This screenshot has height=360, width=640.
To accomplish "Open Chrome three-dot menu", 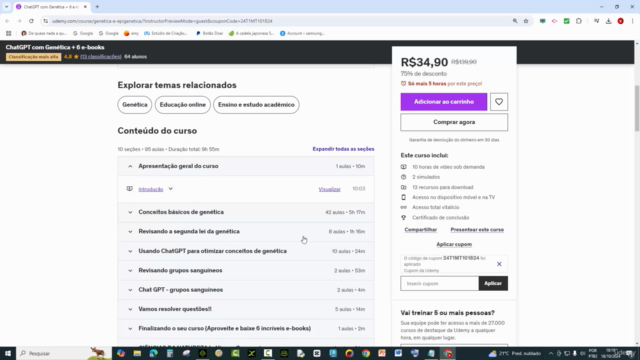I will pyautogui.click(x=632, y=21).
